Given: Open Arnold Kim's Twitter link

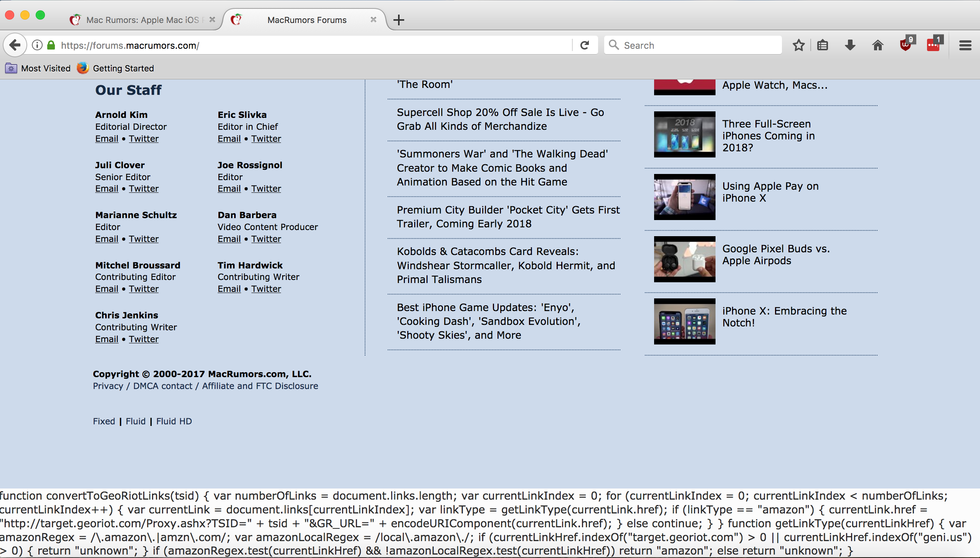Looking at the screenshot, I should coord(144,139).
